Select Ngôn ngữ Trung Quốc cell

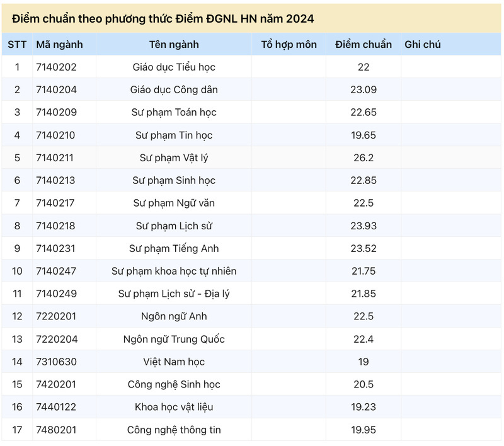click(174, 339)
